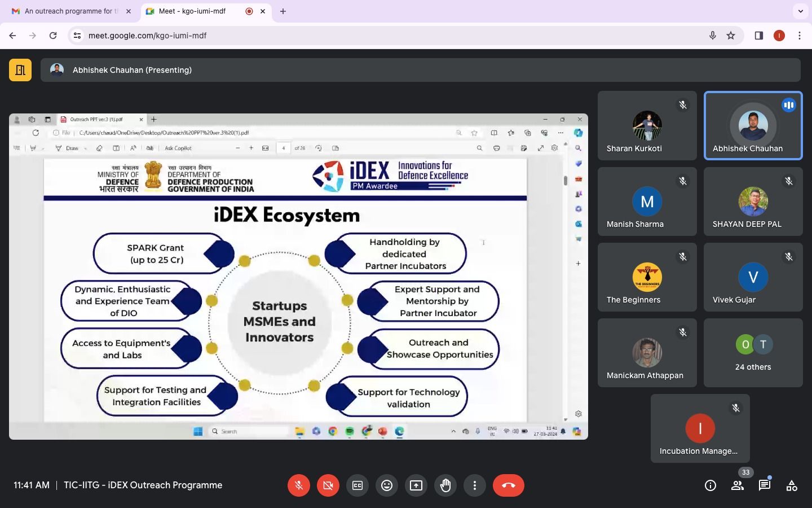
Task: Select SHAYAN DEEP PAL participant tile
Action: click(753, 202)
